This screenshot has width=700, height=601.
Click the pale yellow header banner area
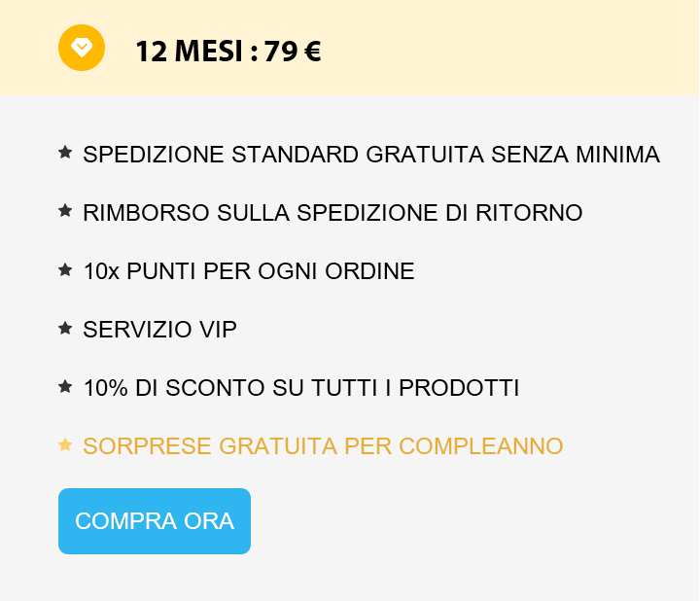pyautogui.click(x=350, y=48)
